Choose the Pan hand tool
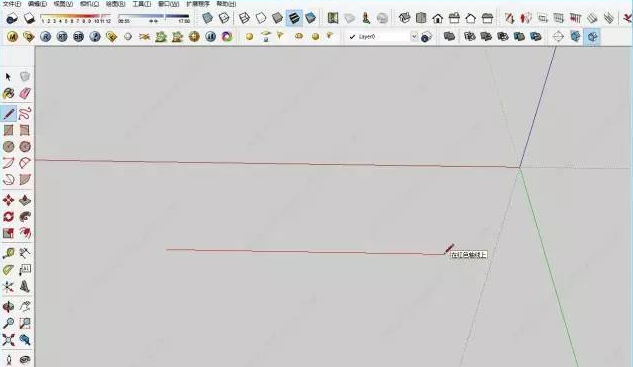 25,307
